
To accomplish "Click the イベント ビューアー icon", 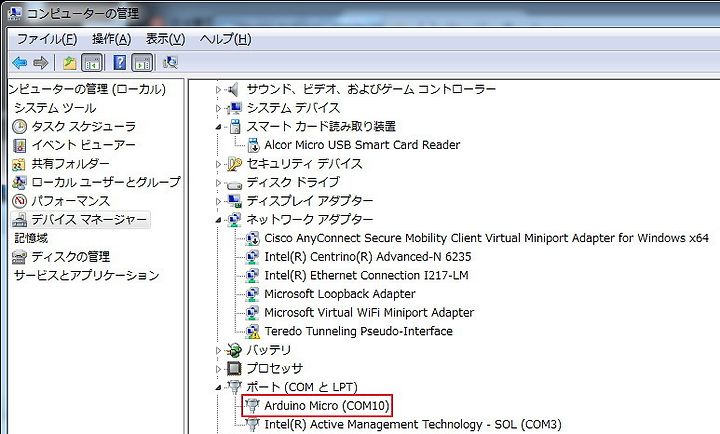I will [19, 146].
